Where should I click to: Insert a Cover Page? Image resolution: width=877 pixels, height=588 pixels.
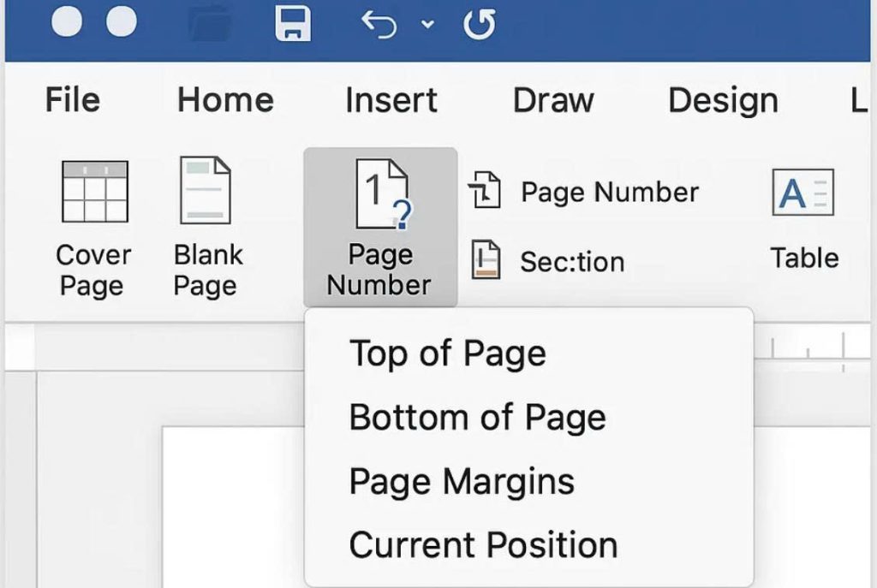94,227
